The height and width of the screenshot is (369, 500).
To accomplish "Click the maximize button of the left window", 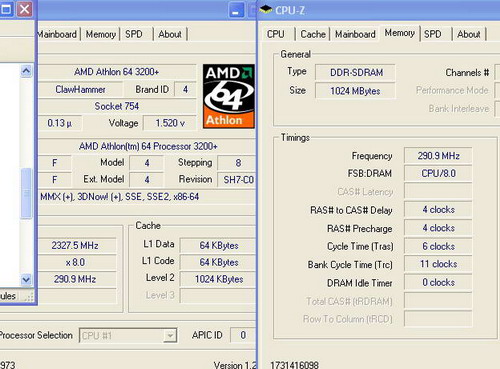I will pos(6,9).
